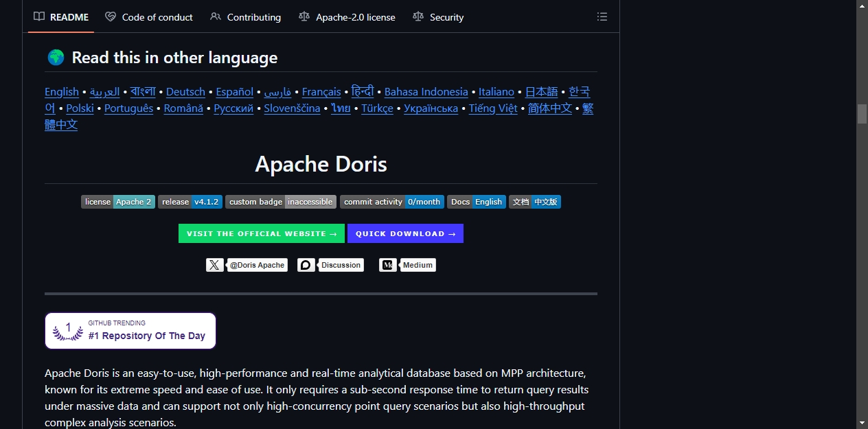Open the README tab

coord(61,17)
